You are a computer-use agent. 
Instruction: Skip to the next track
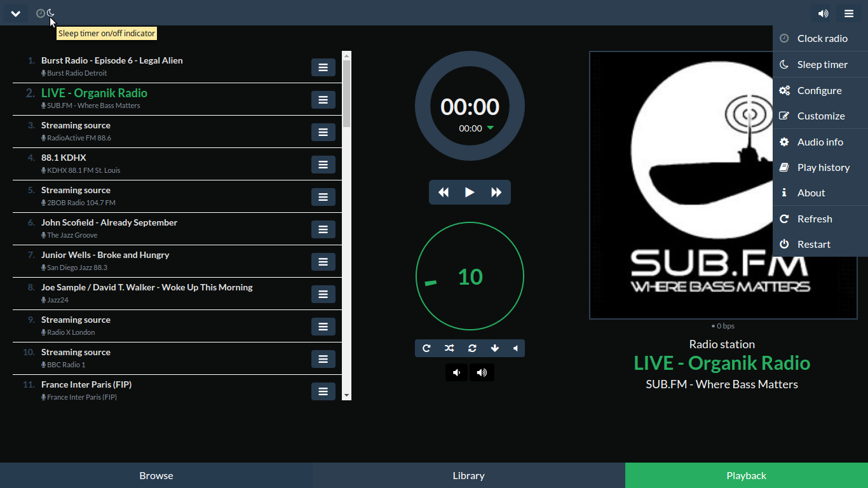point(496,193)
